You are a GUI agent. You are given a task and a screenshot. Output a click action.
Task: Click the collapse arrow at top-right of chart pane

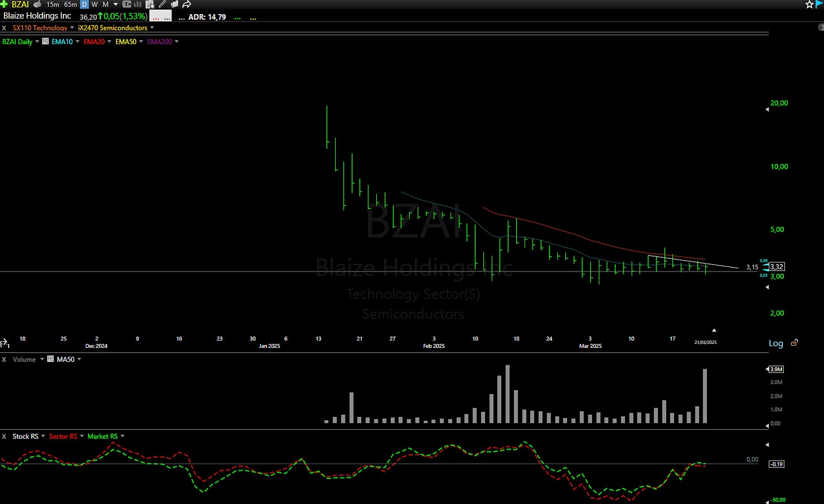point(820,27)
